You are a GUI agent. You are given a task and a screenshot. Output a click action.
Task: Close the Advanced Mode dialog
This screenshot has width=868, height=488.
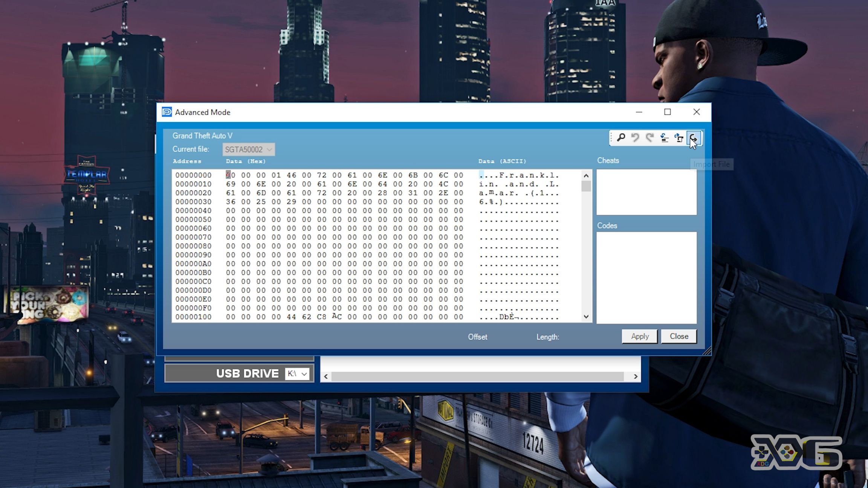(x=696, y=112)
